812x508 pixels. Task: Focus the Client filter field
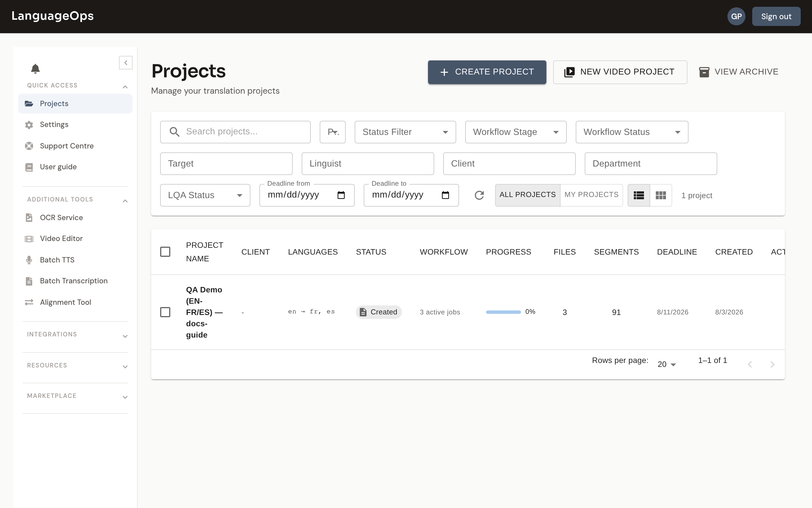(x=509, y=164)
